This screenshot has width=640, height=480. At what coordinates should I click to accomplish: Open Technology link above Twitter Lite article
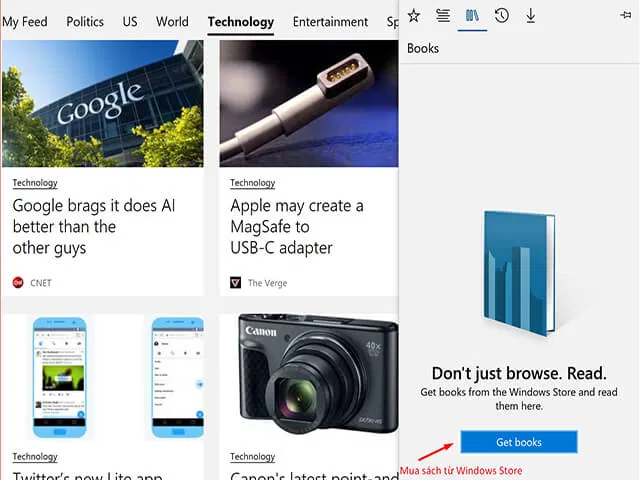tap(35, 457)
